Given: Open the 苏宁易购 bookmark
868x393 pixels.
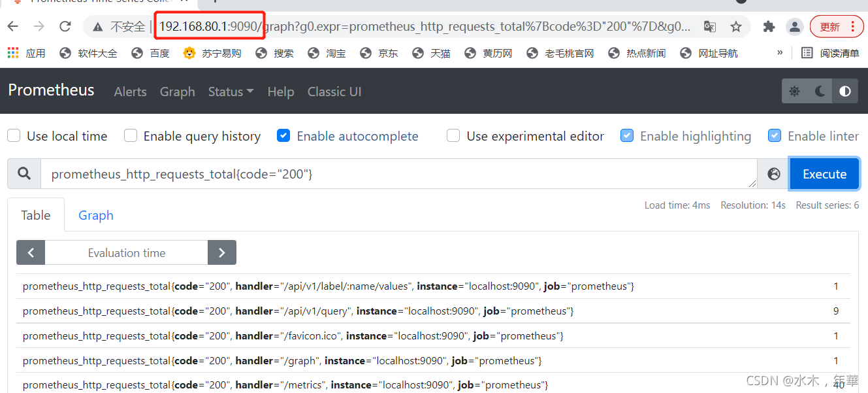Looking at the screenshot, I should coord(212,53).
